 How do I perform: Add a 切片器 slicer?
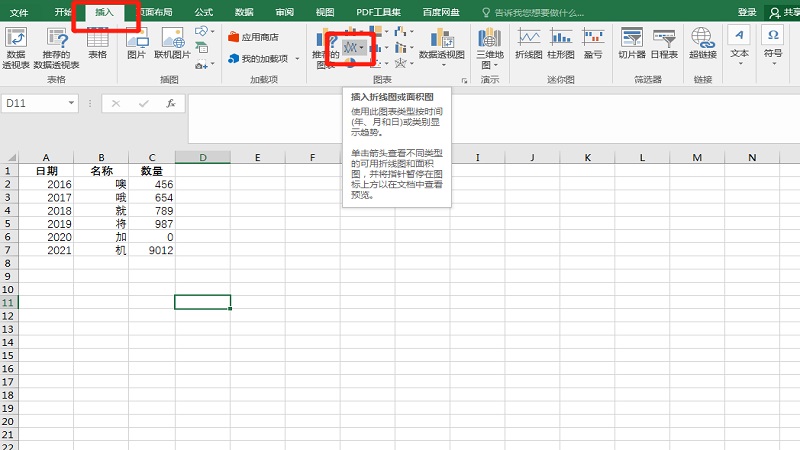coord(631,44)
